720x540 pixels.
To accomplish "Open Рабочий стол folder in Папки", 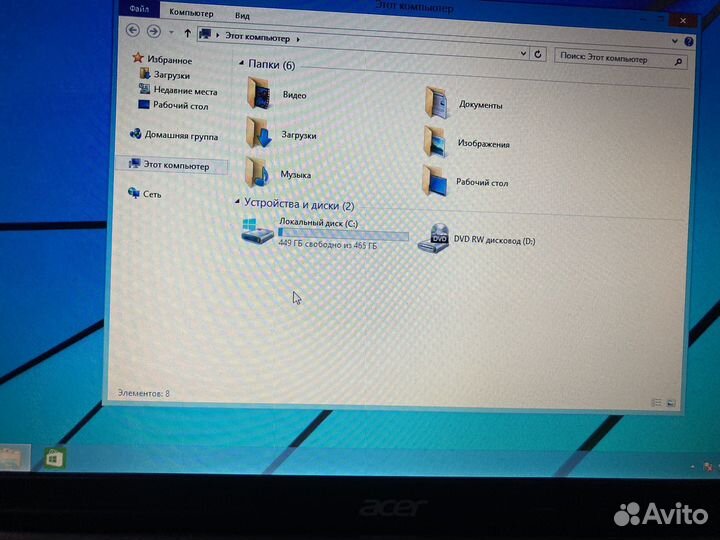I will (434, 180).
